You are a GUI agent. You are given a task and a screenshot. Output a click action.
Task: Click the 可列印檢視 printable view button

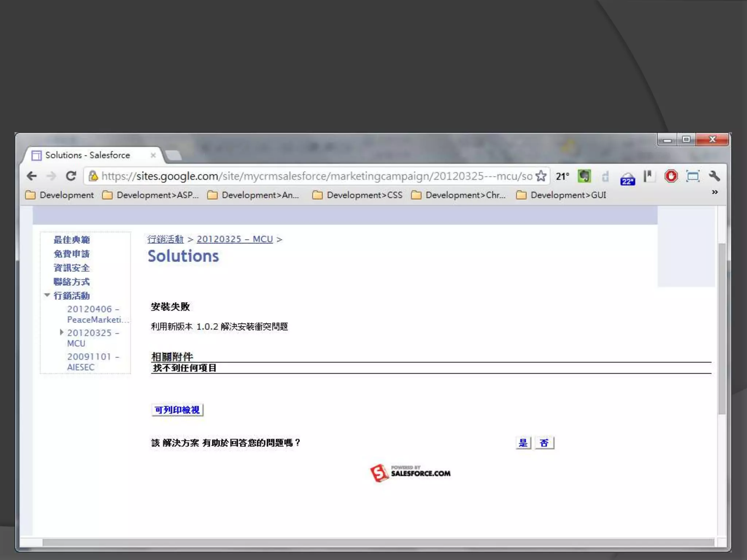[177, 410]
